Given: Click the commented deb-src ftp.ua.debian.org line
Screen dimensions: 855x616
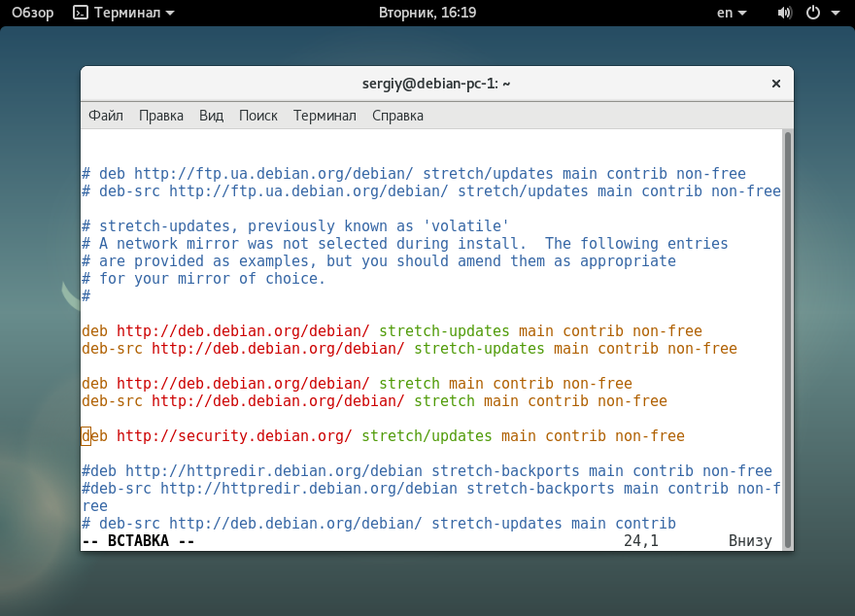Looking at the screenshot, I should 431,191.
